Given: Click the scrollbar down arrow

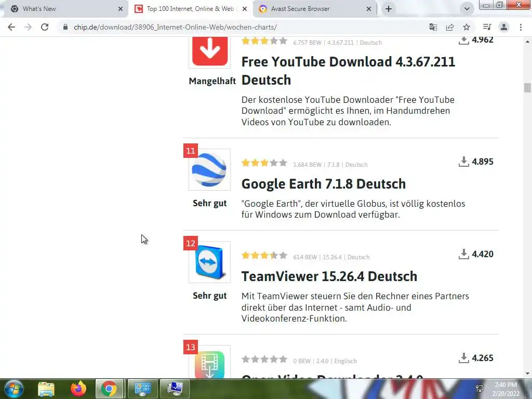Looking at the screenshot, I should pos(527,374).
